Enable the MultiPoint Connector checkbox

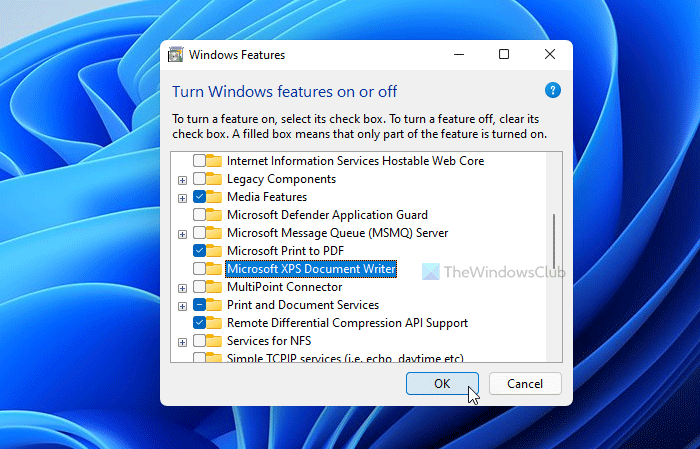[x=199, y=287]
